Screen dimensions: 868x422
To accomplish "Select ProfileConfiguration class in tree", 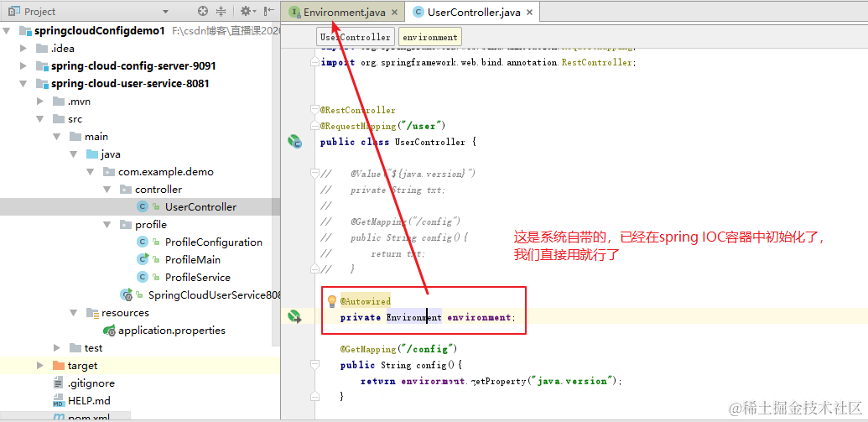I will click(214, 242).
